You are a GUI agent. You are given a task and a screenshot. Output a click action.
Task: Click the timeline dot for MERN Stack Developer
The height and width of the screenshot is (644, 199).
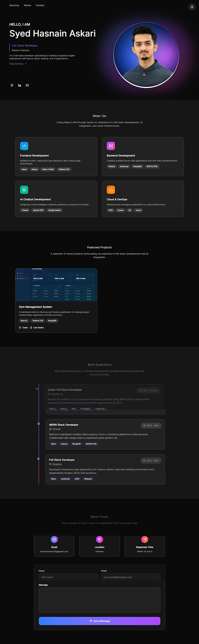(x=39, y=424)
